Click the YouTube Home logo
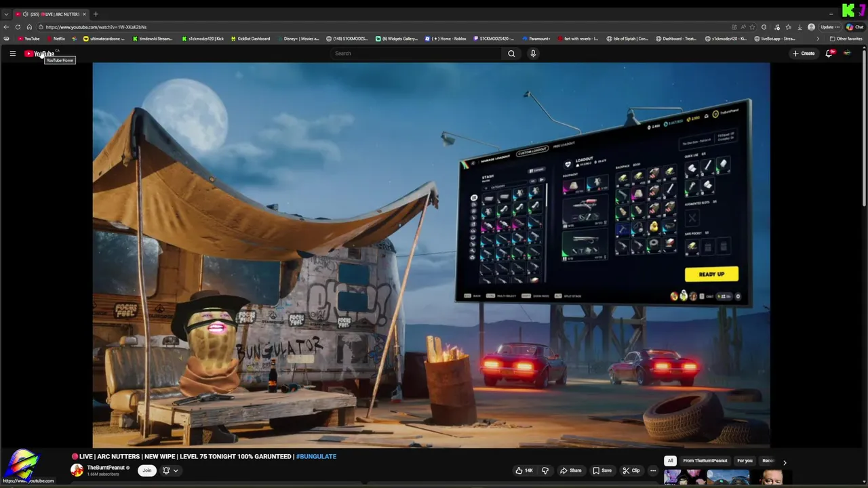Screen dimensions: 868x488 (x=39, y=54)
